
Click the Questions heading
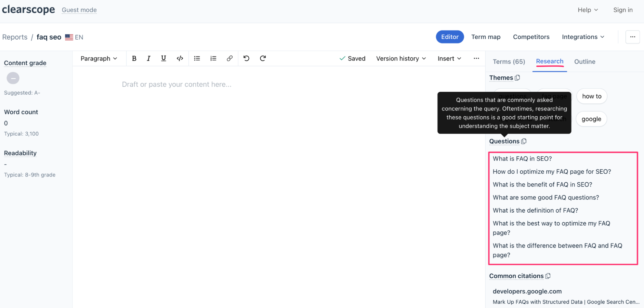pyautogui.click(x=504, y=141)
